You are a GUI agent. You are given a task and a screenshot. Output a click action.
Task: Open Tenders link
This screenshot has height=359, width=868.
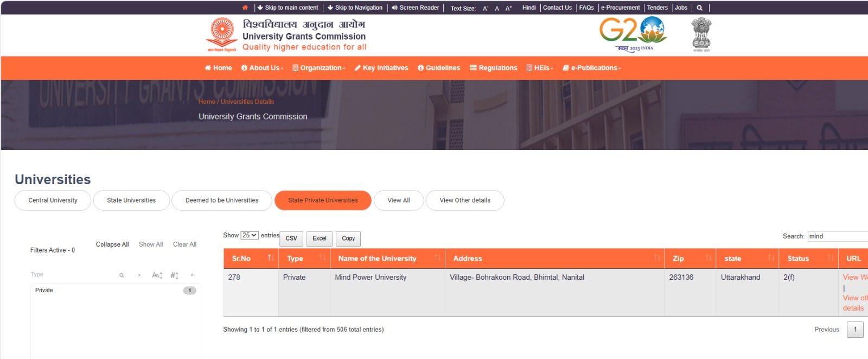[x=658, y=8]
